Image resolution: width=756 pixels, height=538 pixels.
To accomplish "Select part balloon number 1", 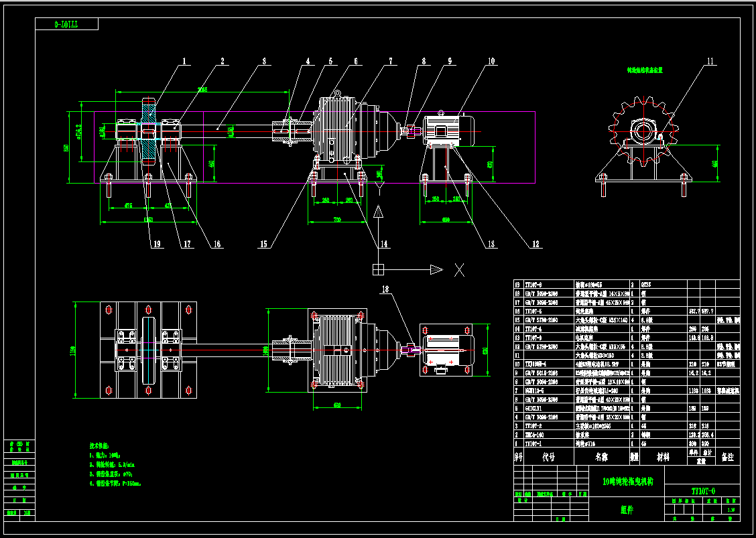I will [x=184, y=62].
